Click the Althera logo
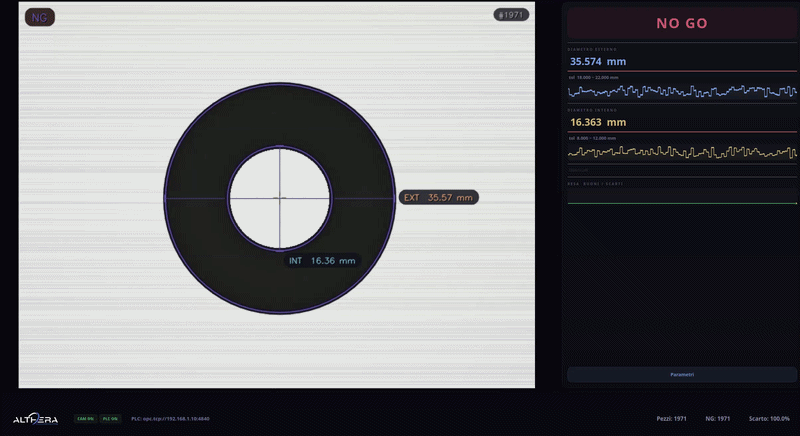Image resolution: width=800 pixels, height=436 pixels. tap(35, 418)
